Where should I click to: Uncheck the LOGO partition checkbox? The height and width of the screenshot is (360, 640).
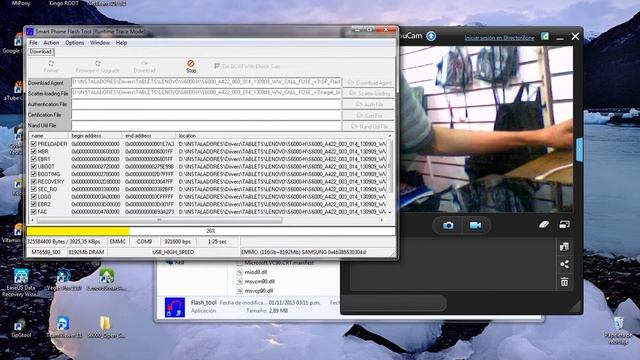(34, 197)
